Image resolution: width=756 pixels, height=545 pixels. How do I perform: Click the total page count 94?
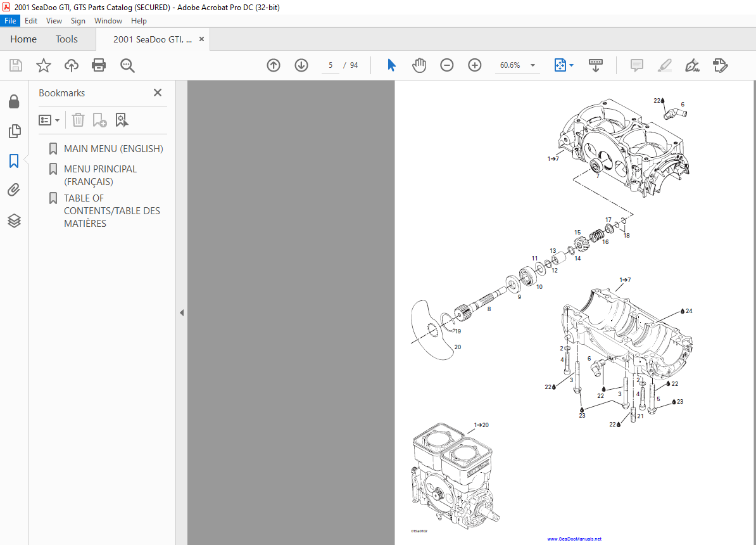pyautogui.click(x=354, y=65)
